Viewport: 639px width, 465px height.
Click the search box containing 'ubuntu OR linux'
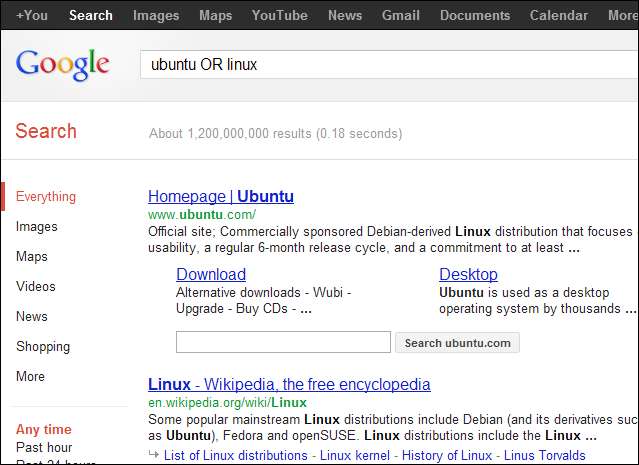389,64
